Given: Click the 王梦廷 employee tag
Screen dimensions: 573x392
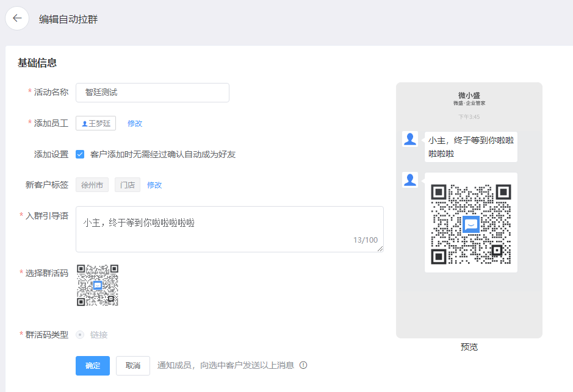Looking at the screenshot, I should [96, 123].
